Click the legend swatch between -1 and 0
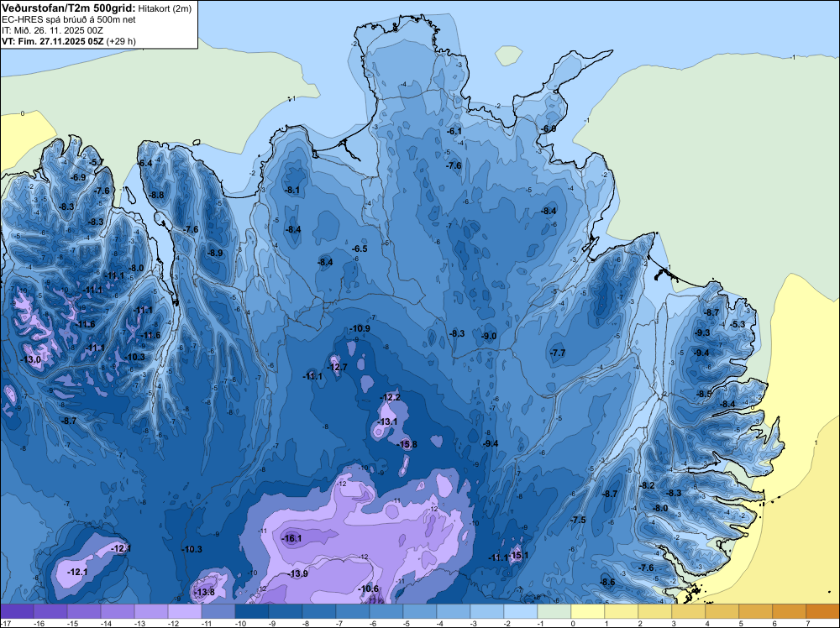The image size is (840, 628). pos(554,611)
